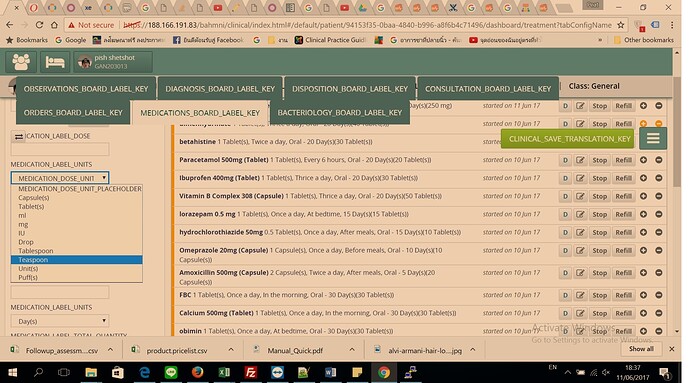Click the dose input field
This screenshot has height=383, width=690.
point(60,149)
